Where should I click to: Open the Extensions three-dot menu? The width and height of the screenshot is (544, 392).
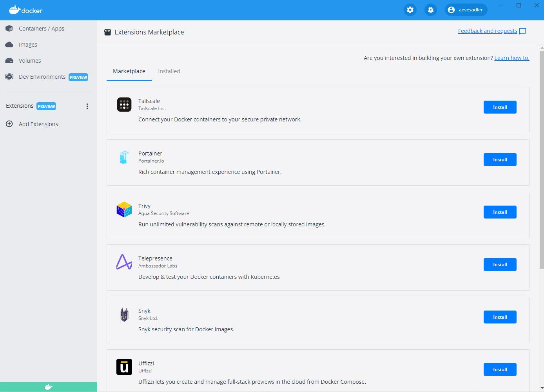point(87,106)
